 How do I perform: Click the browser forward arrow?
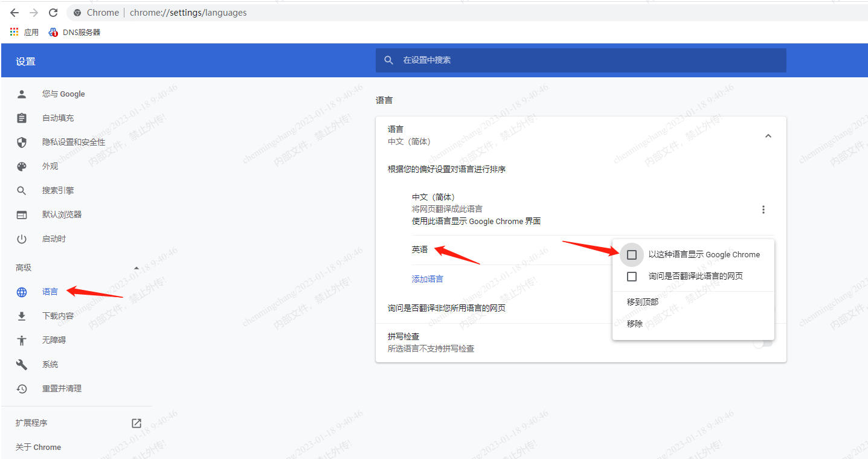(34, 13)
